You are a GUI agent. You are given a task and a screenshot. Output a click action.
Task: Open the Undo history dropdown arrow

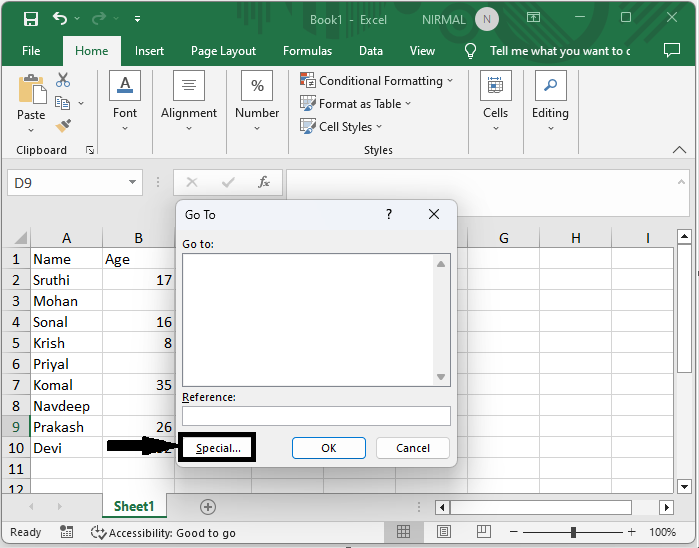point(77,18)
